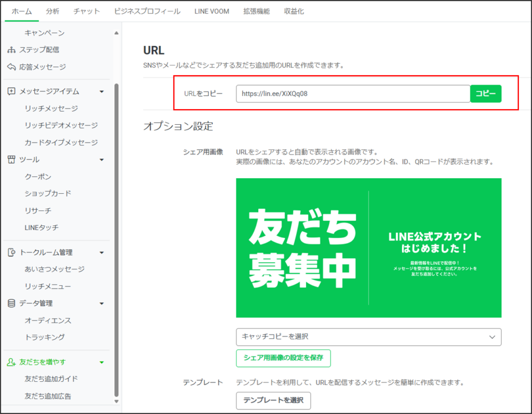Select ショップカード in the sidebar
This screenshot has height=414, width=532.
(x=48, y=193)
